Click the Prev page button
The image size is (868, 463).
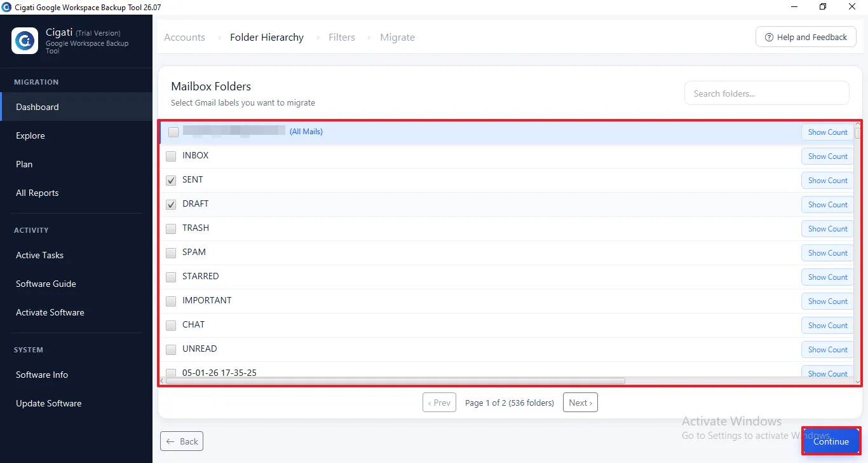coord(439,403)
